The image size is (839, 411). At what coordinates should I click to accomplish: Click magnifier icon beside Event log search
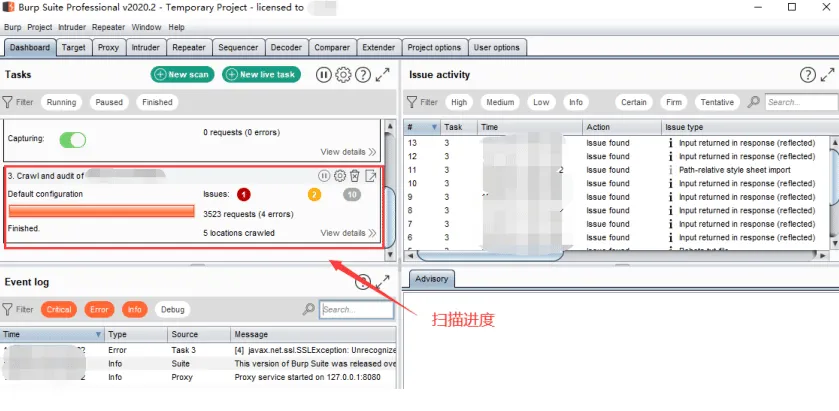[x=308, y=309]
